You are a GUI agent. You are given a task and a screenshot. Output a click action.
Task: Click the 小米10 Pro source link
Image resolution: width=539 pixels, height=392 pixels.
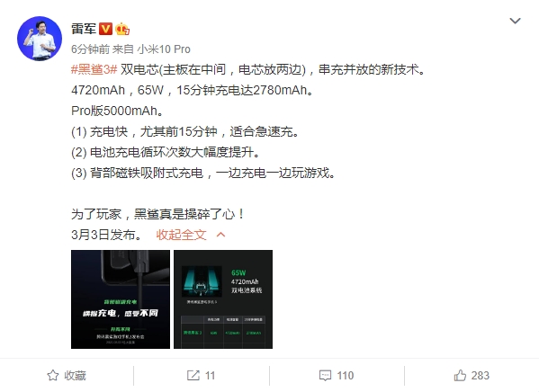(x=164, y=49)
